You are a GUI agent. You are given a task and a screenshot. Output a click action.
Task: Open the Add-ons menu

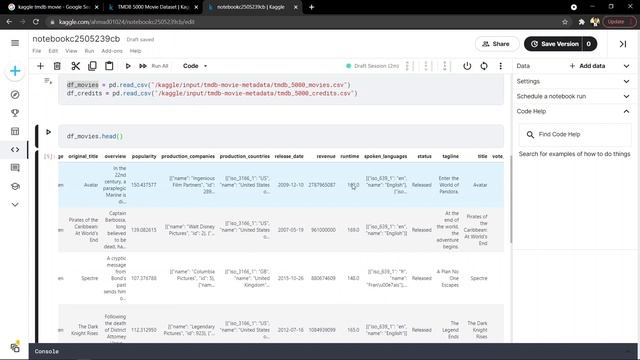tap(112, 51)
